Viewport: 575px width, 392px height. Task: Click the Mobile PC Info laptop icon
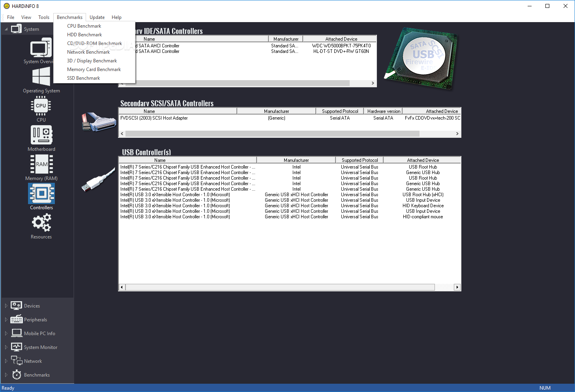(x=17, y=333)
